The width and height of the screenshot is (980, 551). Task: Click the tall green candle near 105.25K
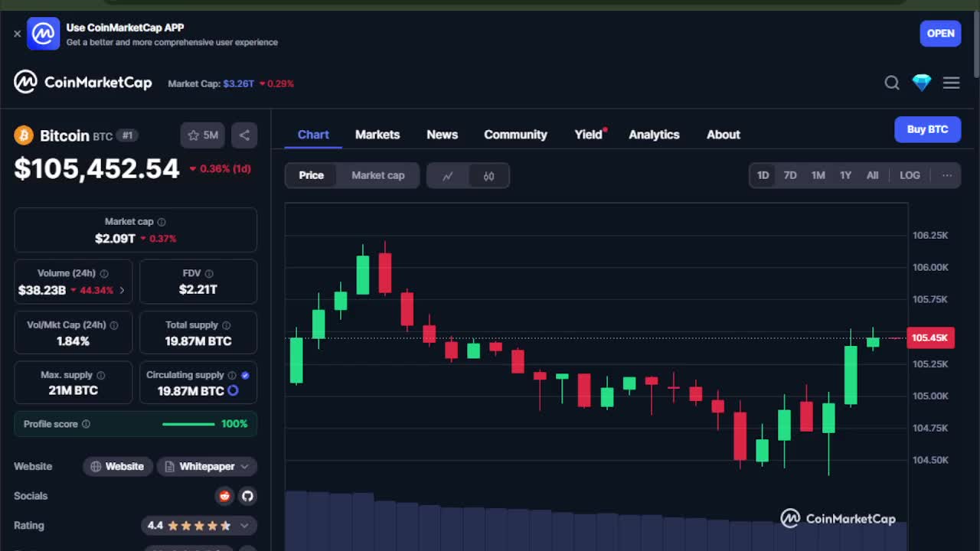[851, 375]
